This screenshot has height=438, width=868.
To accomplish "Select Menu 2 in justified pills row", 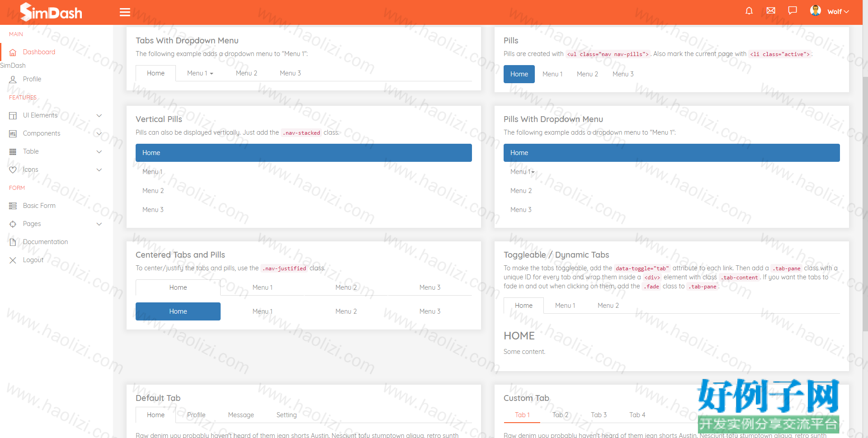I will click(346, 311).
